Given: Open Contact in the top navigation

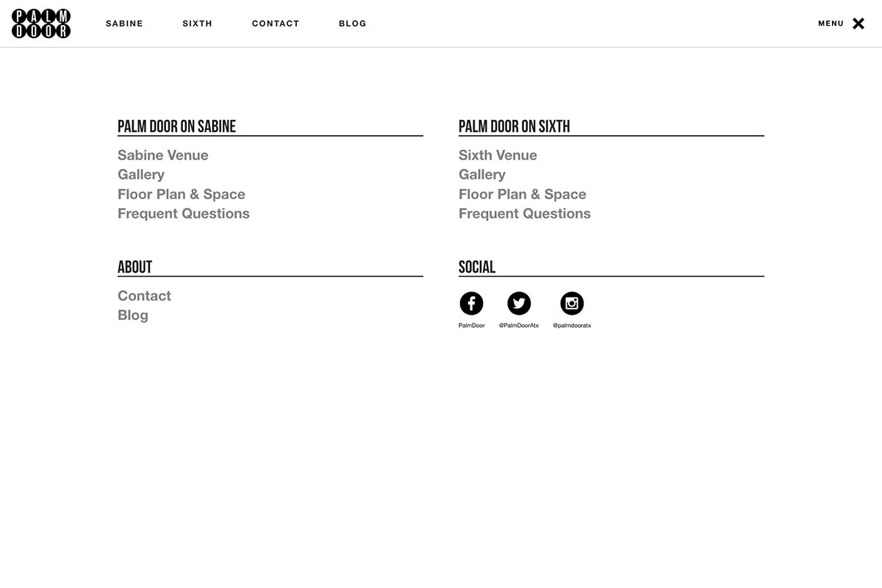Looking at the screenshot, I should click(276, 24).
